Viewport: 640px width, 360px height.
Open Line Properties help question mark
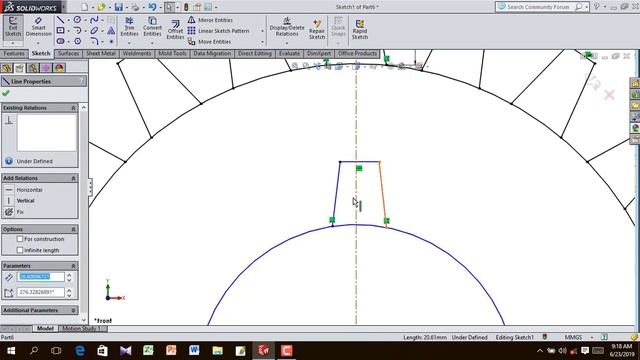(82, 81)
